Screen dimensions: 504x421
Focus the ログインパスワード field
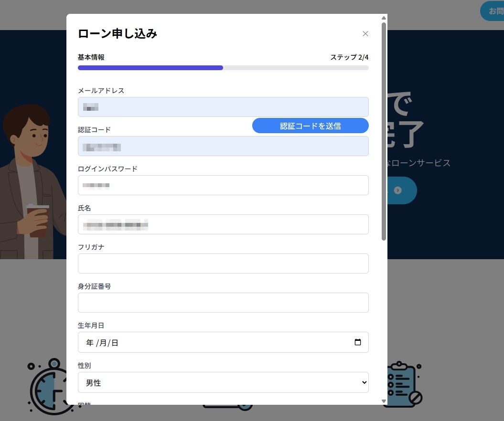coord(223,185)
